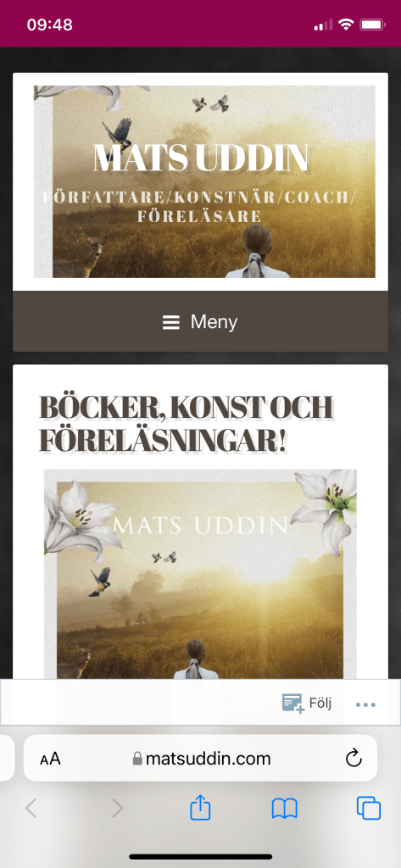This screenshot has width=401, height=868.
Task: Open the Safari share sheet icon
Action: pos(200,808)
